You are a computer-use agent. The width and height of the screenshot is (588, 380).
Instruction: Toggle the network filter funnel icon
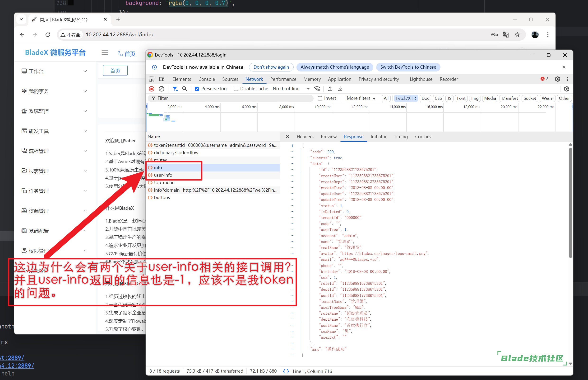tap(175, 89)
